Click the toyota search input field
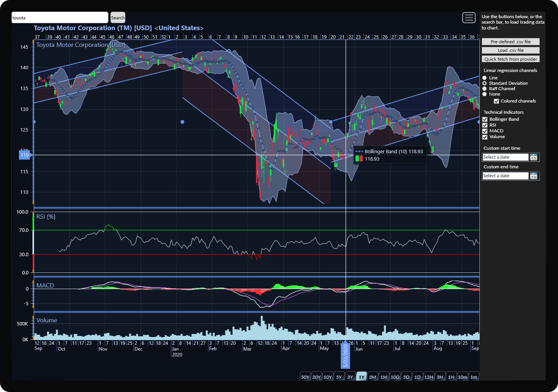Screen dimensions: 558x392 pyautogui.click(x=60, y=18)
